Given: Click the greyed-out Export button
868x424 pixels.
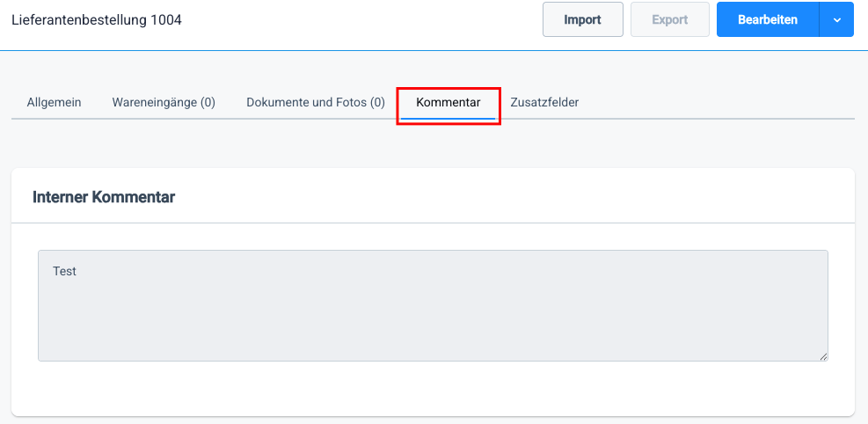Looking at the screenshot, I should click(x=669, y=19).
